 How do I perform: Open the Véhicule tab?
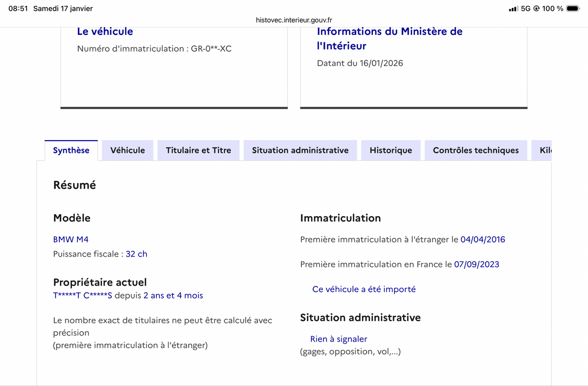tap(127, 150)
